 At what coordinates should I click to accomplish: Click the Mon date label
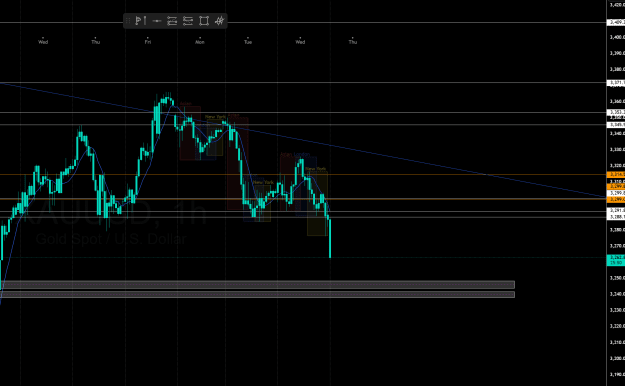(x=200, y=42)
